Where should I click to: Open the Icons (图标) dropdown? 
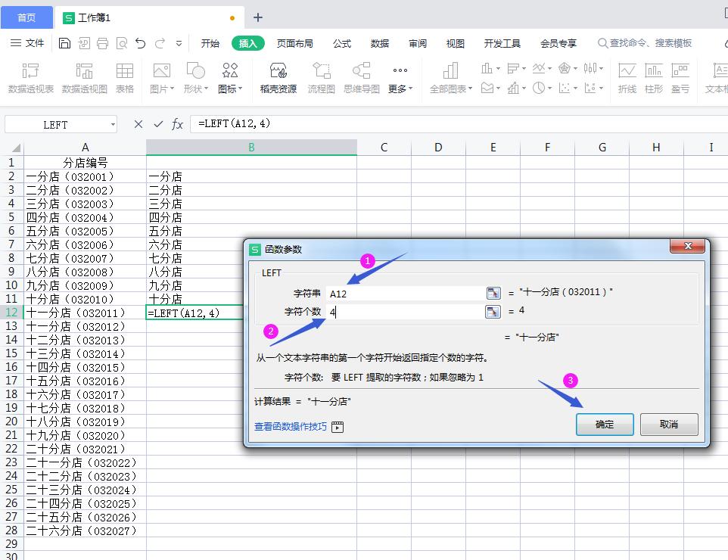(x=230, y=78)
